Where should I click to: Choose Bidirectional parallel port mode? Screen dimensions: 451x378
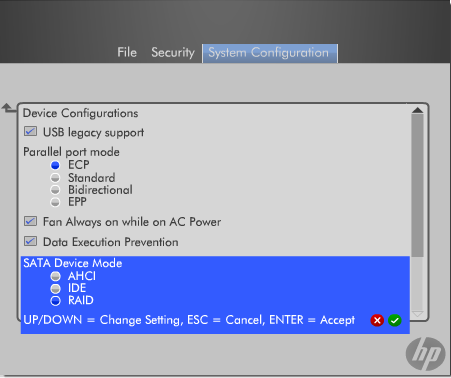55,190
